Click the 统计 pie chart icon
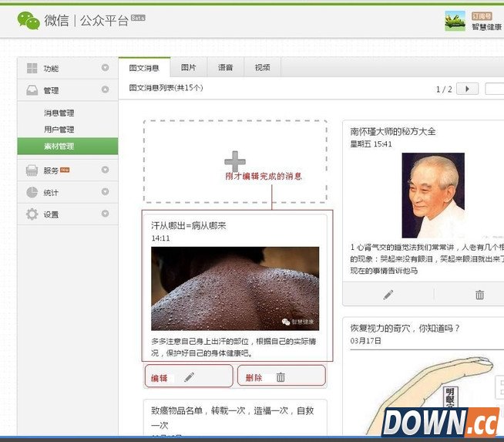 pos(32,192)
